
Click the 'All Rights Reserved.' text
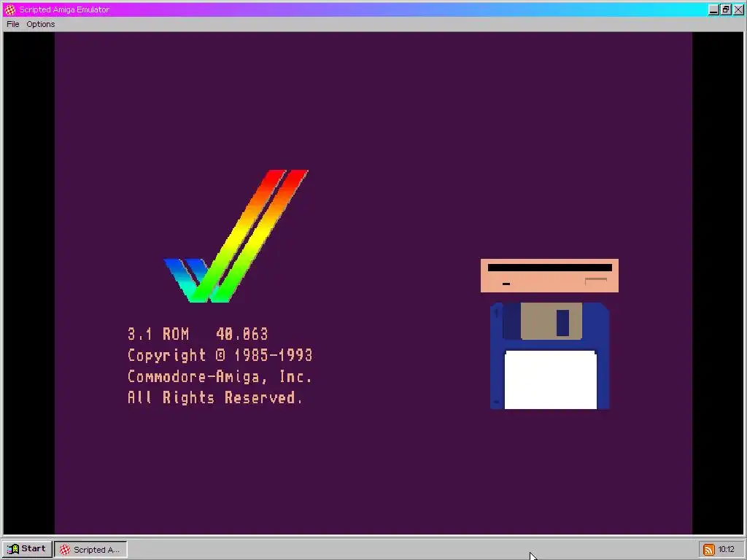tap(215, 397)
